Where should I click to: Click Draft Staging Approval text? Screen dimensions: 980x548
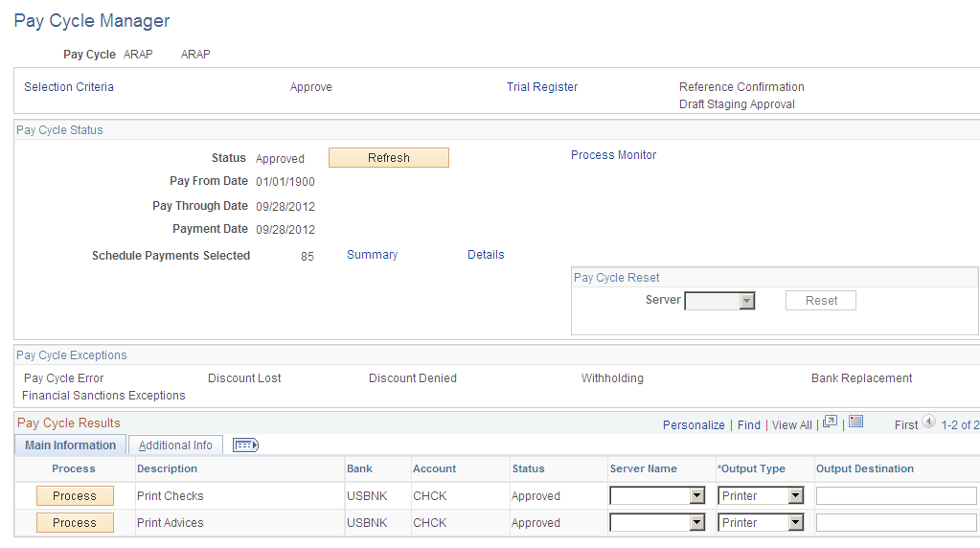pyautogui.click(x=737, y=104)
